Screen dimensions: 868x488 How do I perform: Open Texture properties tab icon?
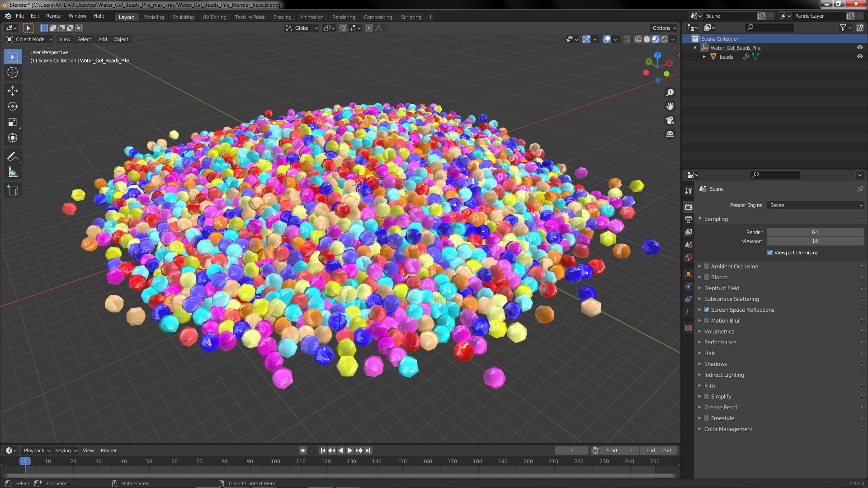click(689, 328)
